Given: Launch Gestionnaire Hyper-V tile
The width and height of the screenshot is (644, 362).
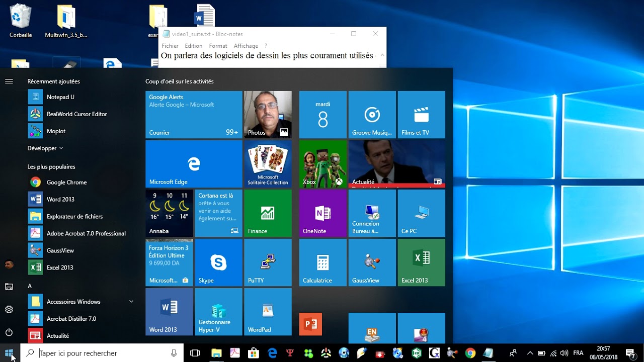Looking at the screenshot, I should tap(218, 312).
